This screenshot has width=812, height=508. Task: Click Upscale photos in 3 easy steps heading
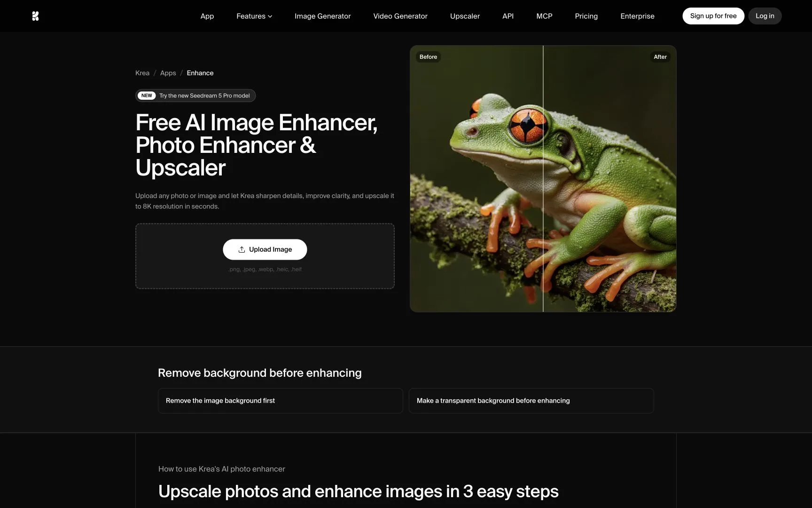pyautogui.click(x=359, y=492)
